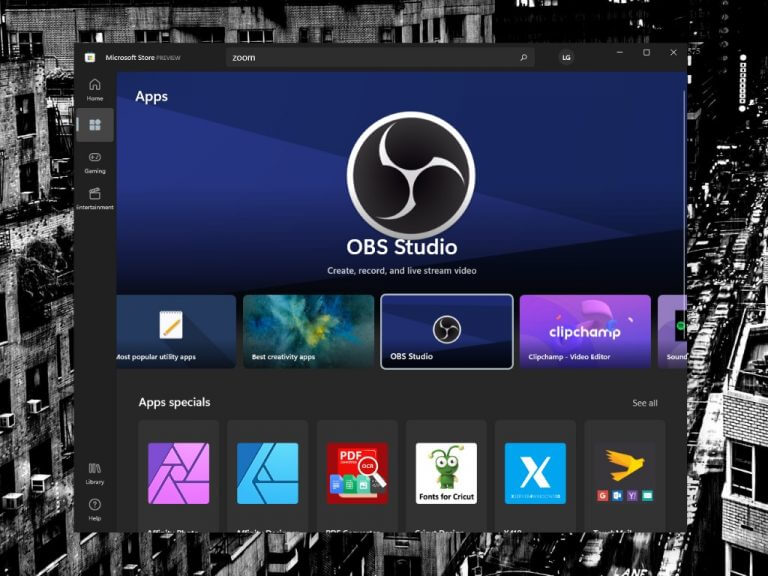Image resolution: width=768 pixels, height=576 pixels.
Task: Click See all for Apps specials
Action: click(x=645, y=403)
